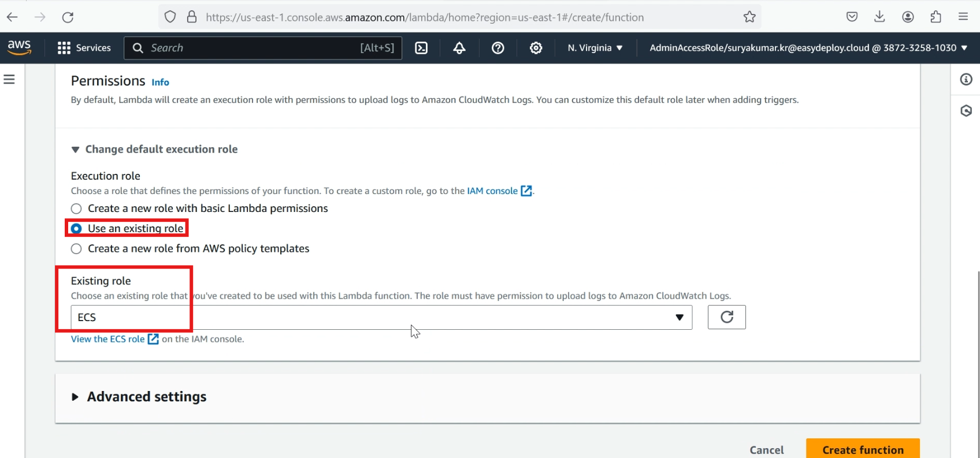
Task: Click the AWS console Search field
Action: (x=263, y=48)
